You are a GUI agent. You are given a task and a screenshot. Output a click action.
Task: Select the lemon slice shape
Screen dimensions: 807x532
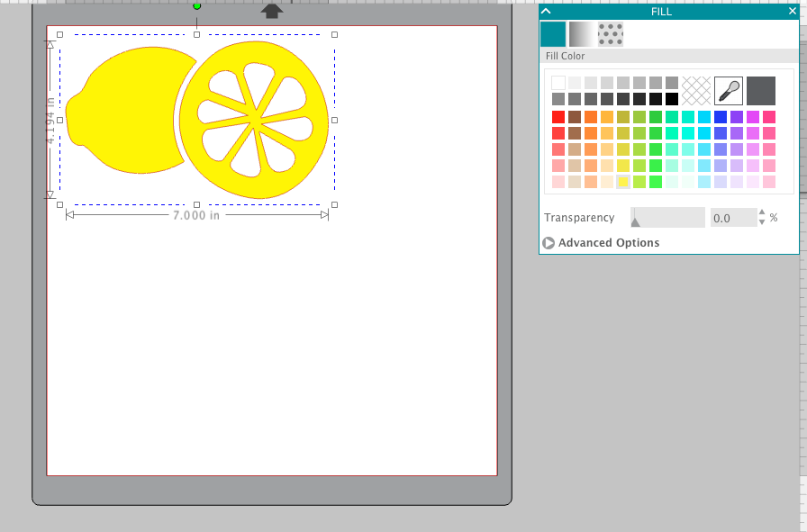tap(254, 120)
